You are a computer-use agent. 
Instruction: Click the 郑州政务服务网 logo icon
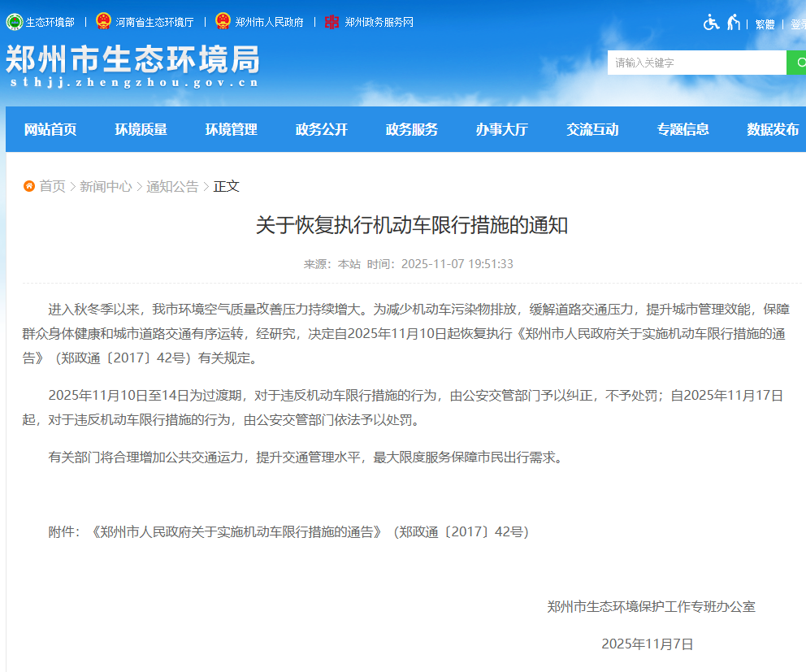point(331,22)
